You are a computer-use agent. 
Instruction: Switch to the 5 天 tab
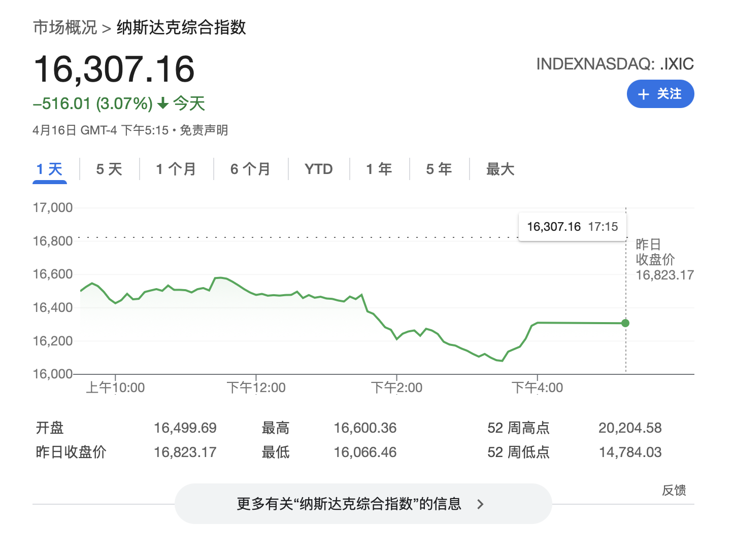(109, 169)
